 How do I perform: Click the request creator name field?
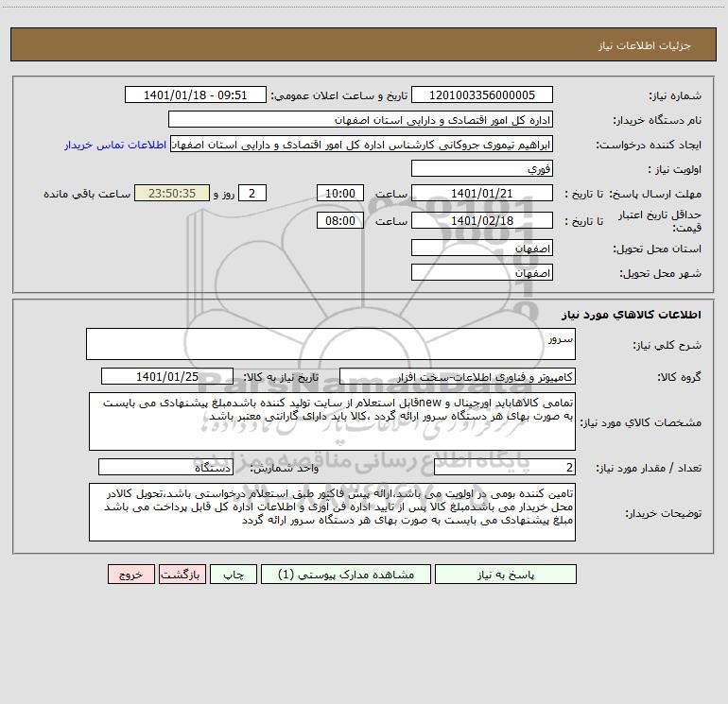tap(362, 144)
